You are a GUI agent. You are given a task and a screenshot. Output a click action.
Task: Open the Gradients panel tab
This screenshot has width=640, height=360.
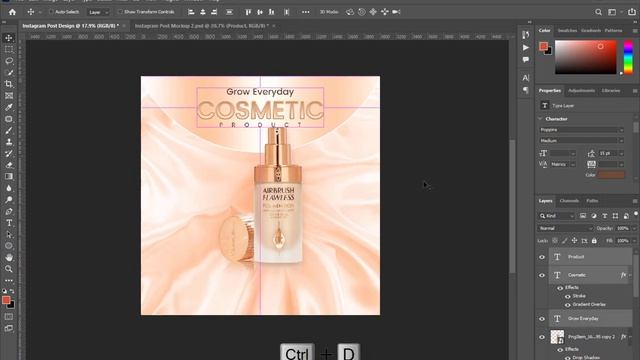(591, 31)
